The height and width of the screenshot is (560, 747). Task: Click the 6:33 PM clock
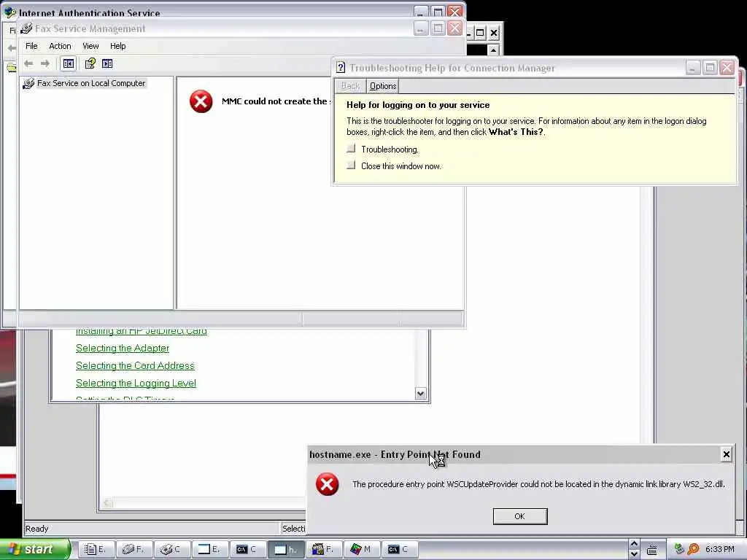720,550
